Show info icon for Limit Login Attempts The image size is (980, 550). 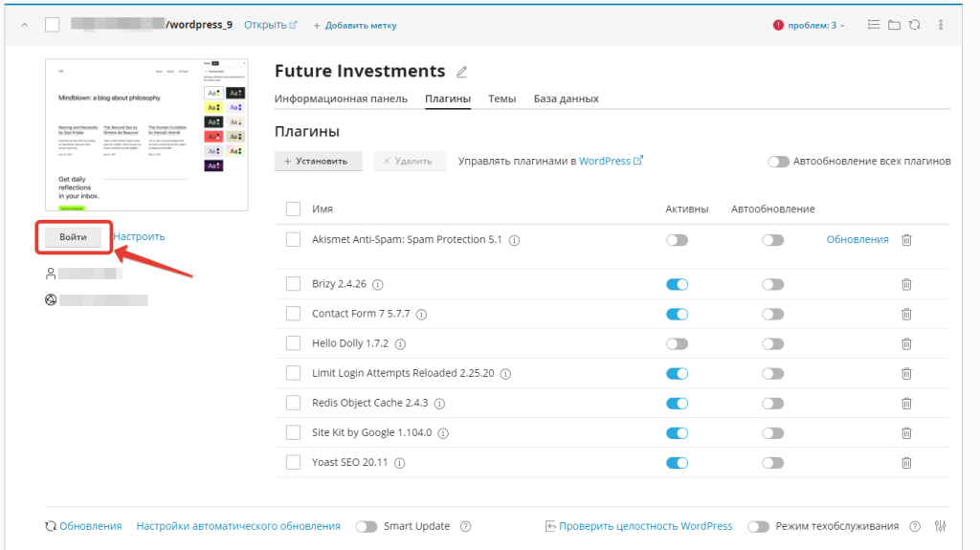click(x=505, y=374)
